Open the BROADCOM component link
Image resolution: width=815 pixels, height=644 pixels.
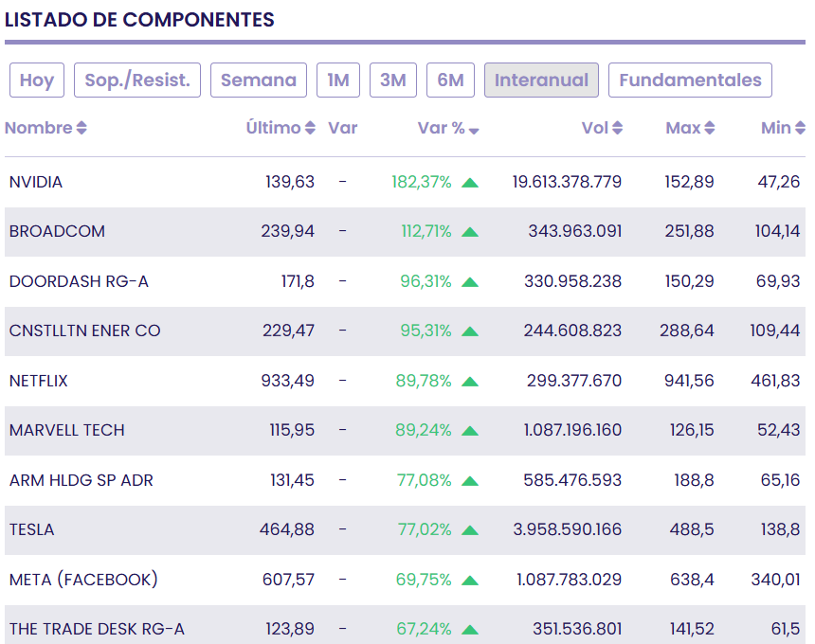tap(57, 231)
